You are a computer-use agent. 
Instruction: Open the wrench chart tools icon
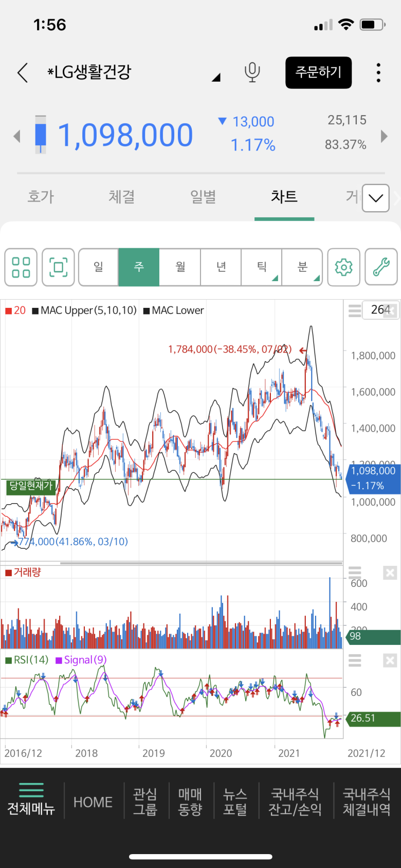pyautogui.click(x=381, y=267)
